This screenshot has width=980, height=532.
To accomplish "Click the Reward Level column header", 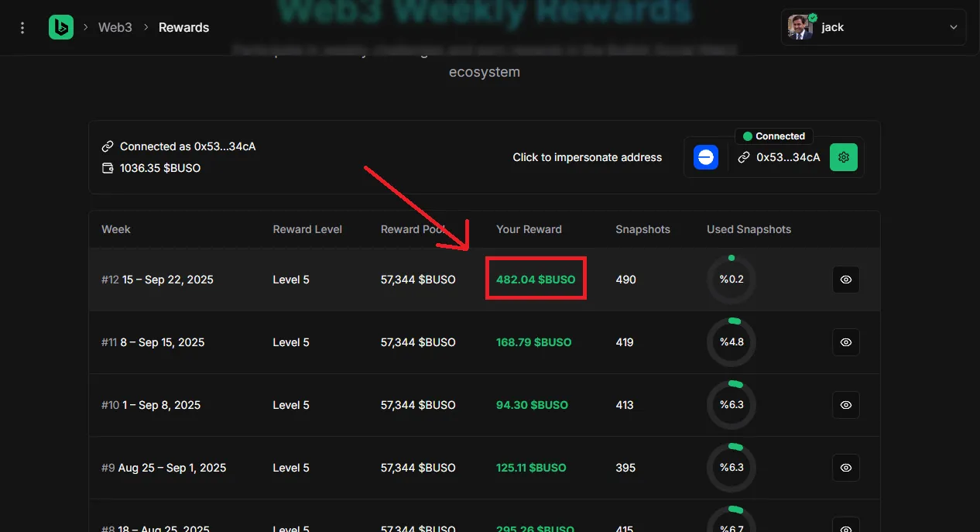I will [307, 229].
